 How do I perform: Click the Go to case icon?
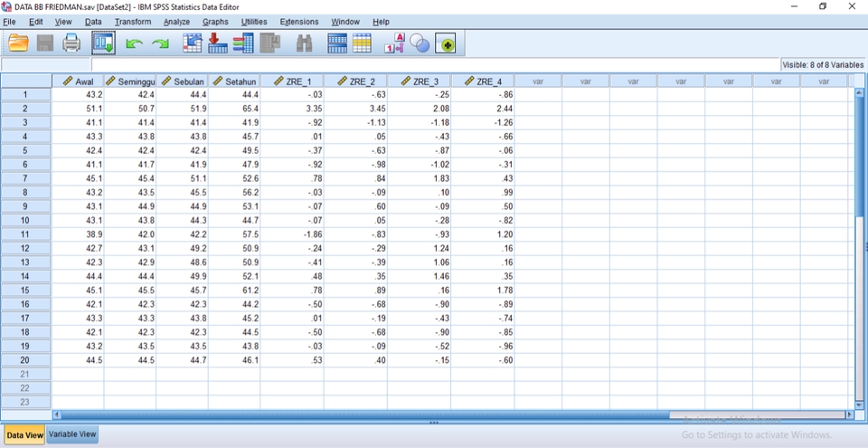coord(192,43)
